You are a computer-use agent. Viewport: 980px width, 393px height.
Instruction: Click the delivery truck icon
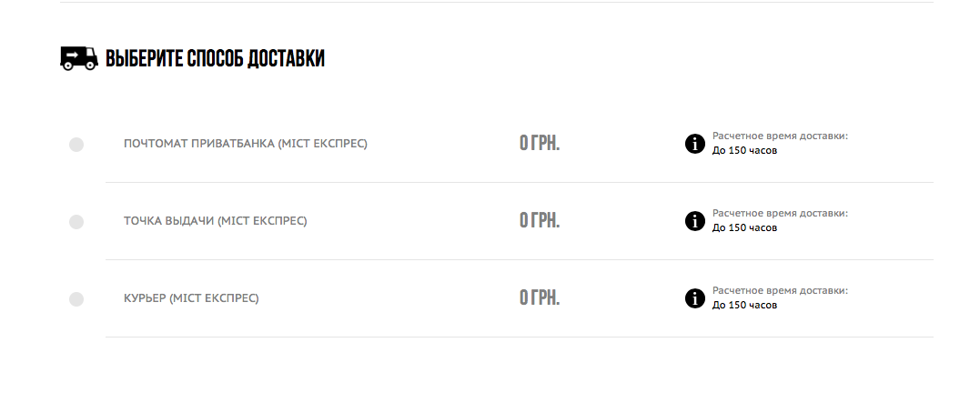coord(78,58)
